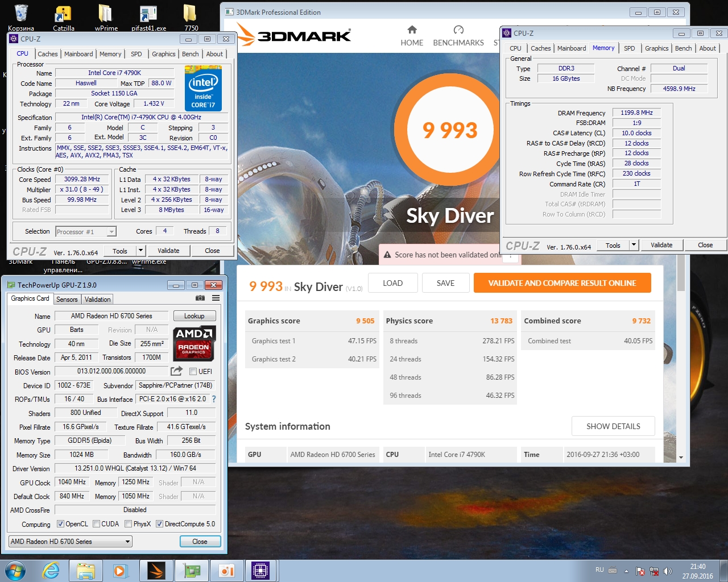
Task: Click the Physics score value 13 783
Action: 501,321
